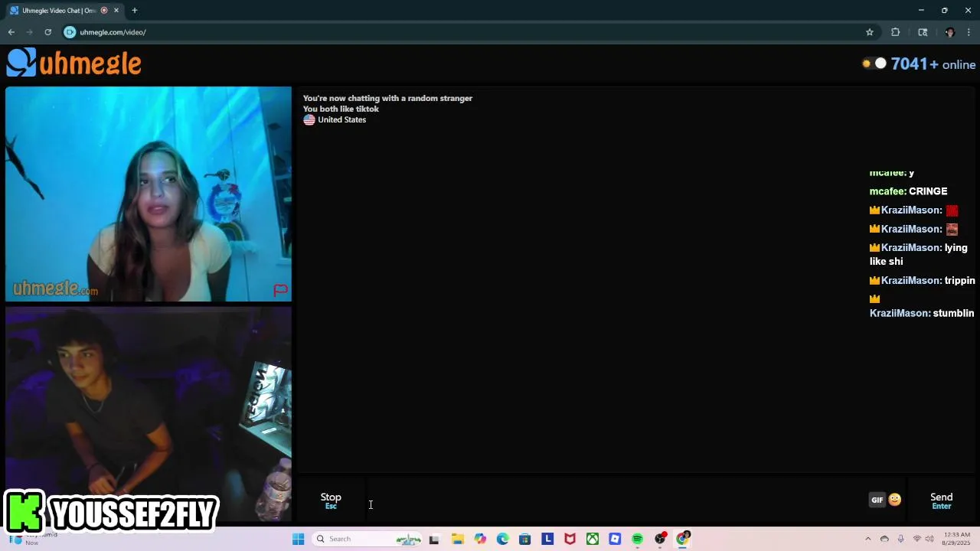
Task: Go forward in browser history
Action: coord(30,32)
